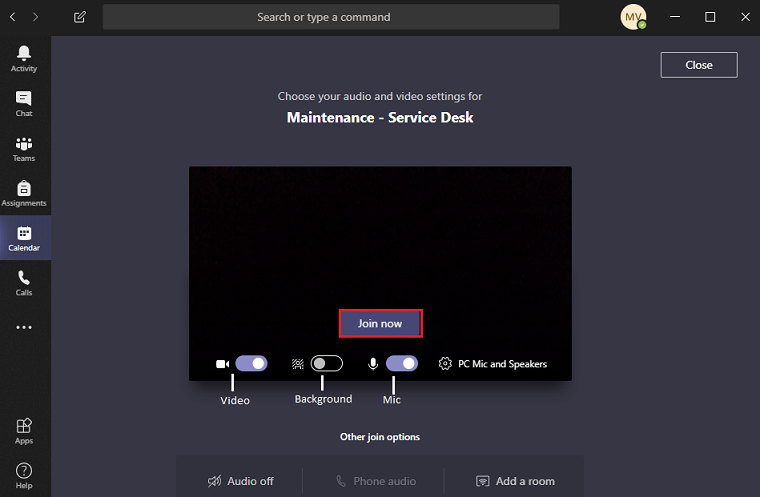Enable the Background blur toggle
The height and width of the screenshot is (497, 760).
326,364
